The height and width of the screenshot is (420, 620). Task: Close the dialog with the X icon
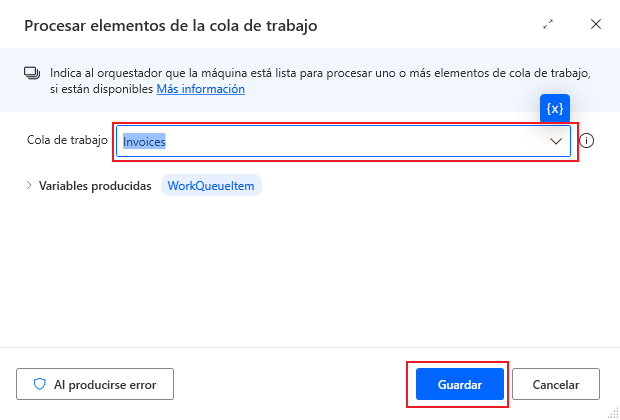click(x=596, y=25)
